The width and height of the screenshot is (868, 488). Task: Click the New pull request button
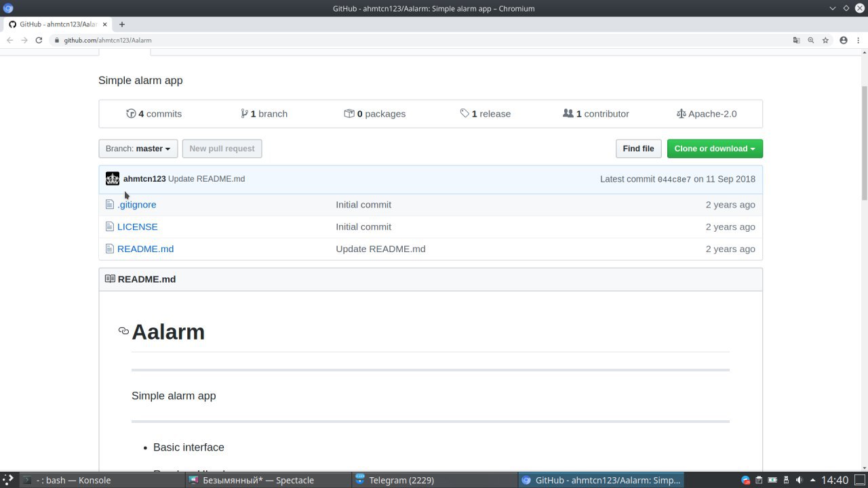click(x=222, y=148)
